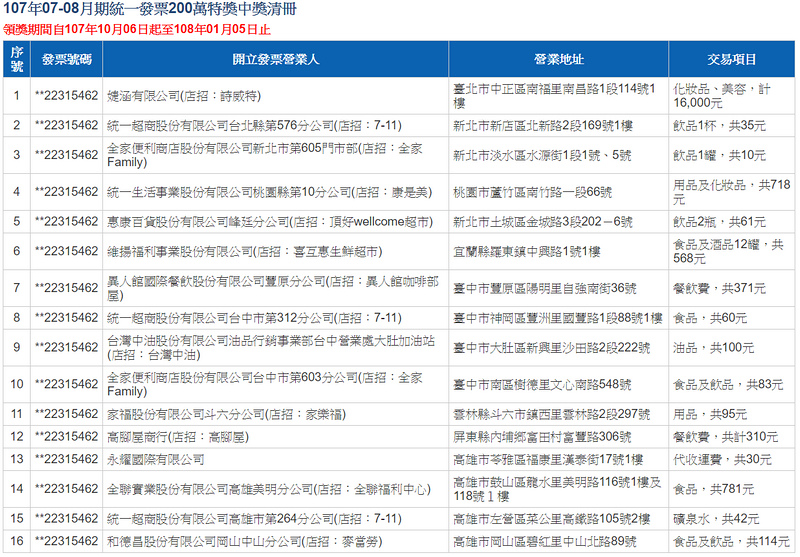Click item 食品,共781元

[732, 489]
